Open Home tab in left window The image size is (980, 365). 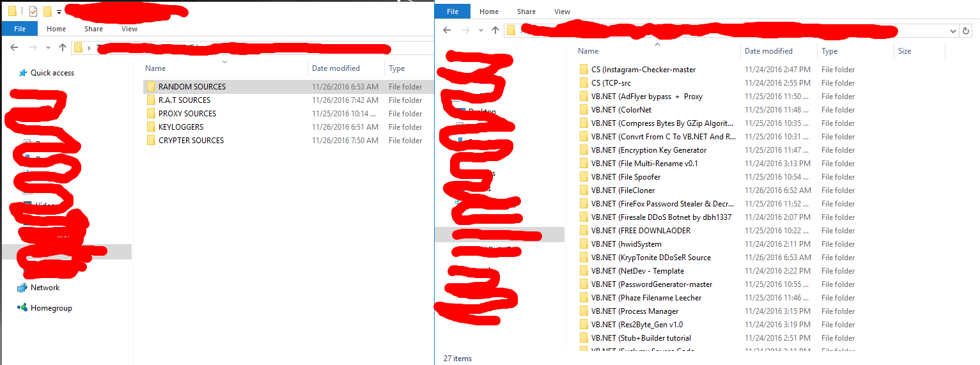tap(56, 29)
